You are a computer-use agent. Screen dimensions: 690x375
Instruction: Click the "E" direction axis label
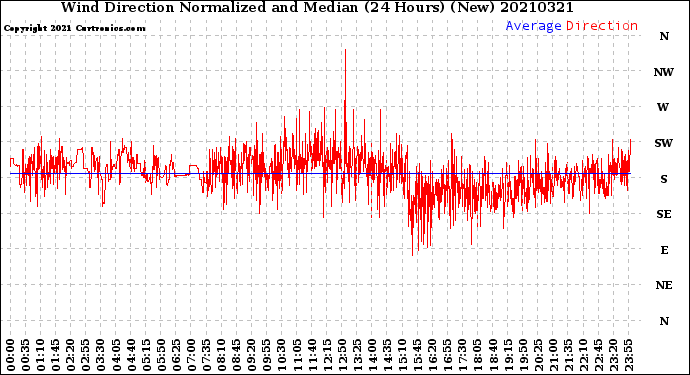(x=664, y=250)
